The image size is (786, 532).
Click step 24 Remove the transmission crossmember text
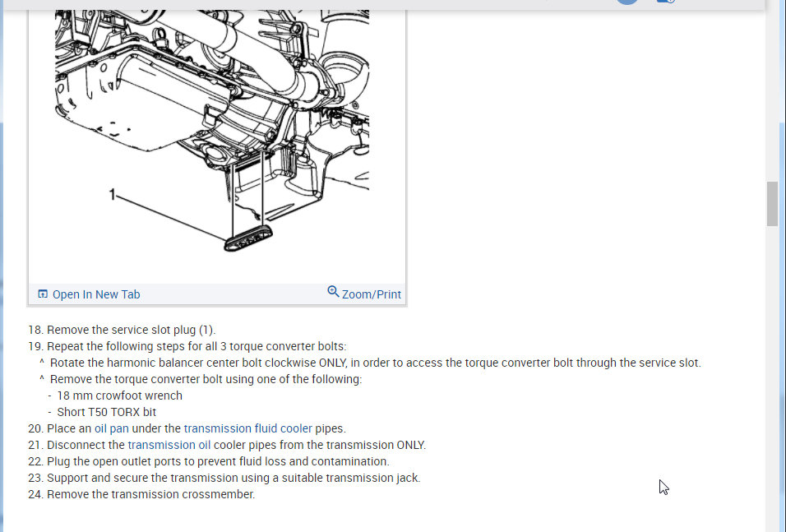point(141,494)
